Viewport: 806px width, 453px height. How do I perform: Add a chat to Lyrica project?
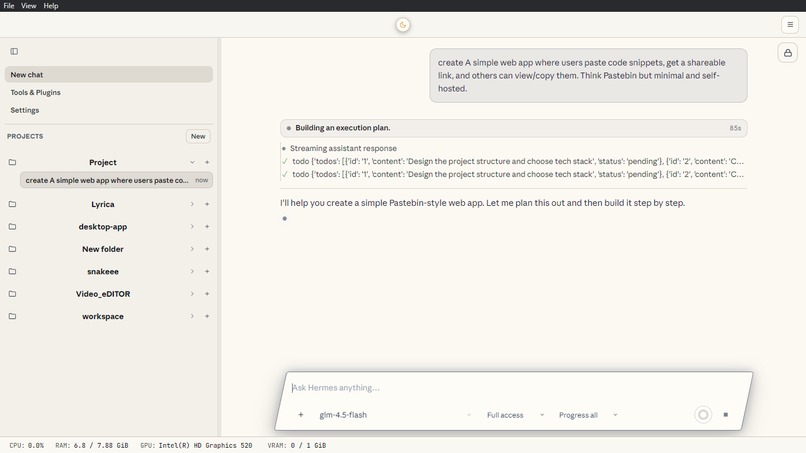[x=207, y=204]
